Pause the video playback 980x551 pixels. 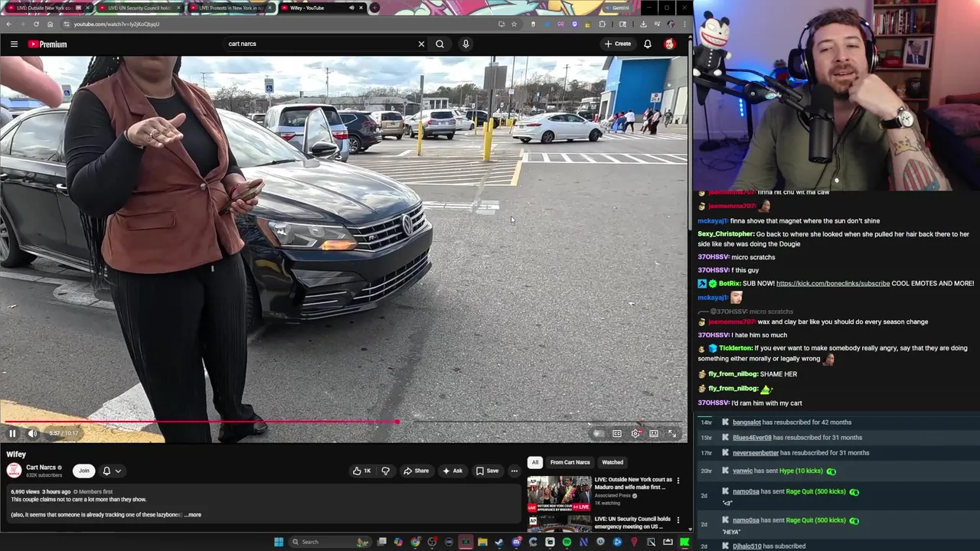point(12,433)
